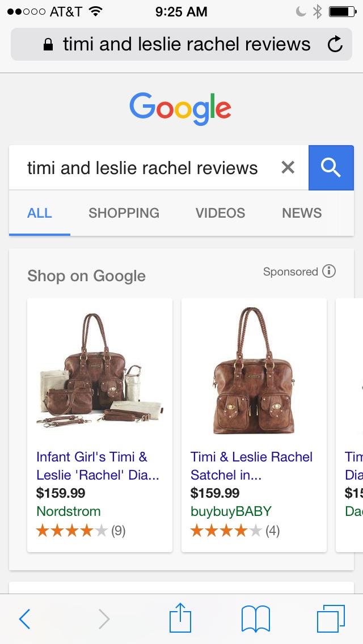Open the NEWS tab
This screenshot has width=363, height=644.
click(302, 213)
